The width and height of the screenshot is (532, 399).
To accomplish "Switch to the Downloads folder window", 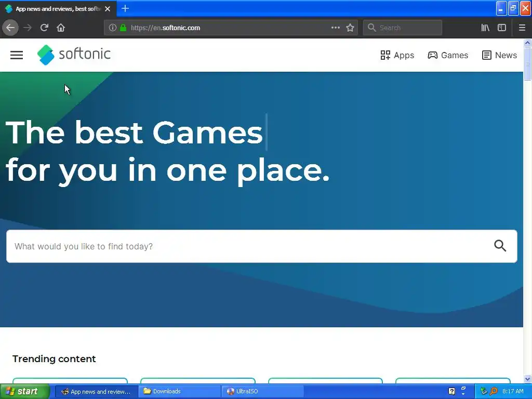I will (179, 392).
